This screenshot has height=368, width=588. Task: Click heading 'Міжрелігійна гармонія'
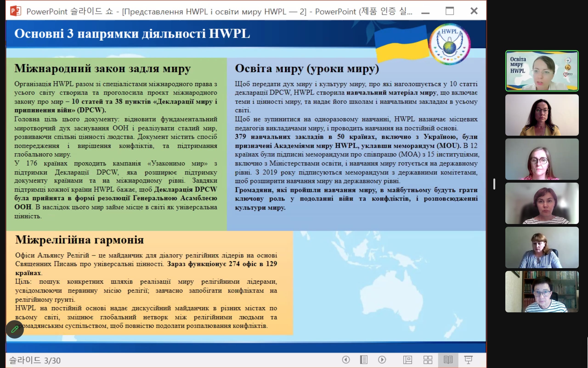tap(79, 240)
